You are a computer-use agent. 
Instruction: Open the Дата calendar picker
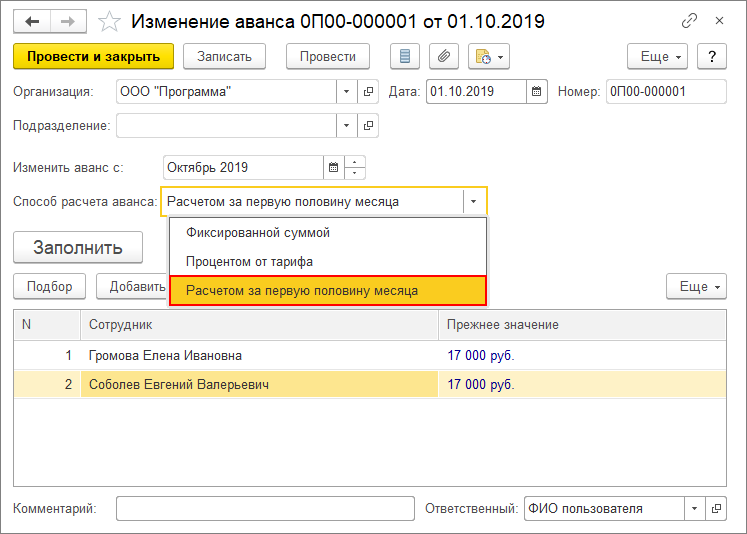click(x=536, y=91)
